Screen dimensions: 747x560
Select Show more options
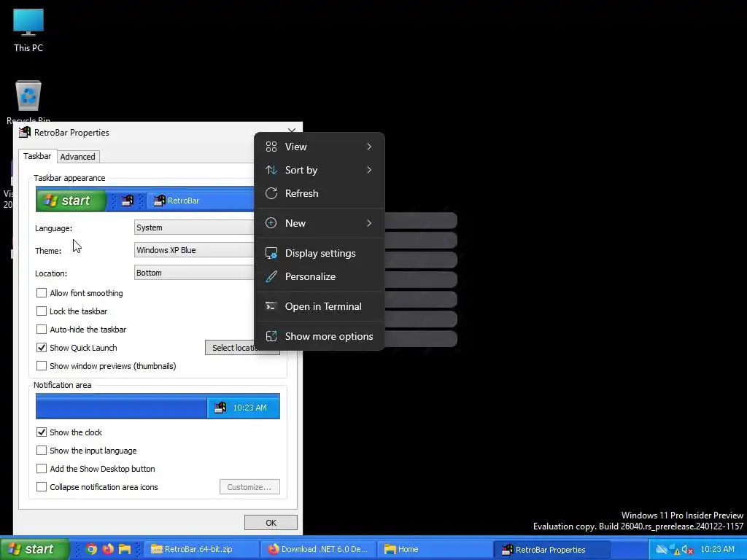point(320,336)
